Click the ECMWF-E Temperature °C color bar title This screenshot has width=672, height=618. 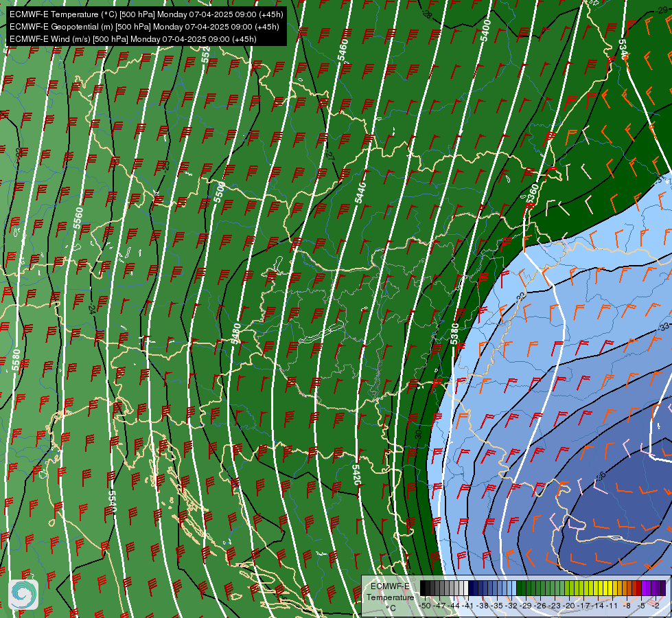[390, 597]
